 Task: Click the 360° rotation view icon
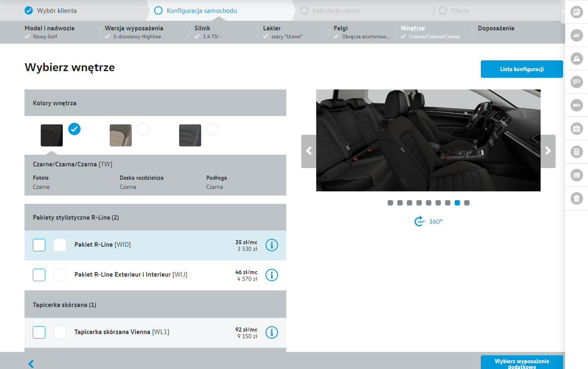point(420,221)
